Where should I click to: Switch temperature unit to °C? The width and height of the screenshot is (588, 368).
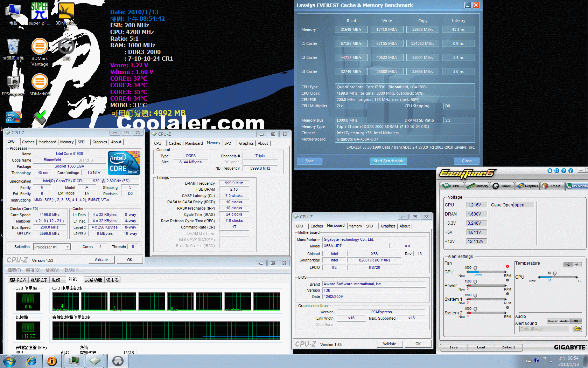point(568,265)
